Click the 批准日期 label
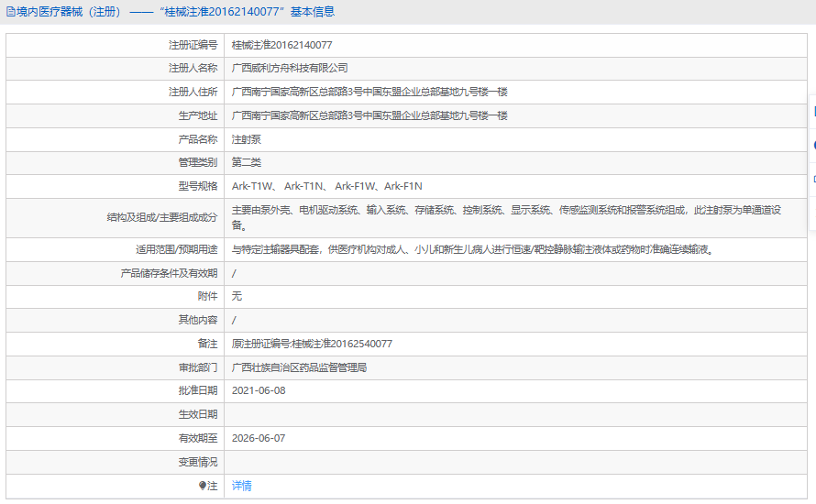This screenshot has width=816, height=504. (x=198, y=390)
